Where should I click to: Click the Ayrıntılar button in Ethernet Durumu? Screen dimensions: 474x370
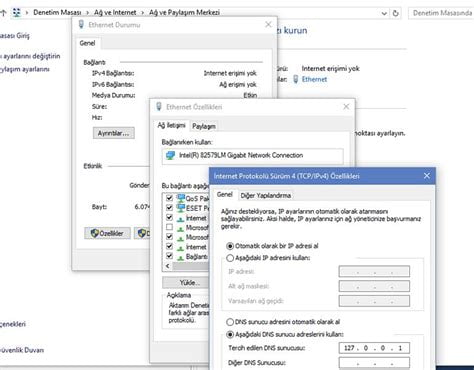pyautogui.click(x=114, y=133)
